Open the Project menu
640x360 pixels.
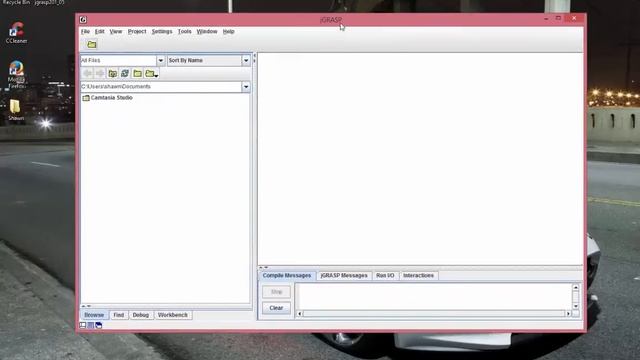pyautogui.click(x=137, y=31)
